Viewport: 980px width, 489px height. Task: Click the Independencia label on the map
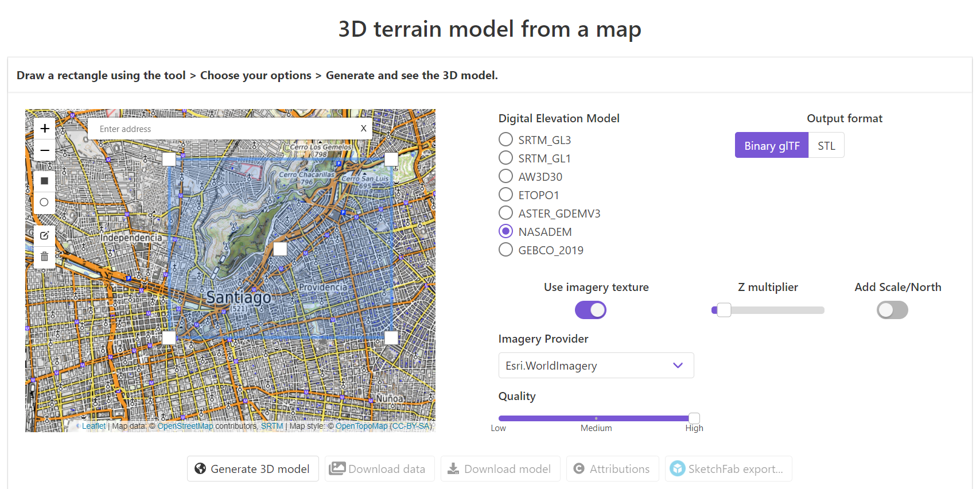[131, 237]
